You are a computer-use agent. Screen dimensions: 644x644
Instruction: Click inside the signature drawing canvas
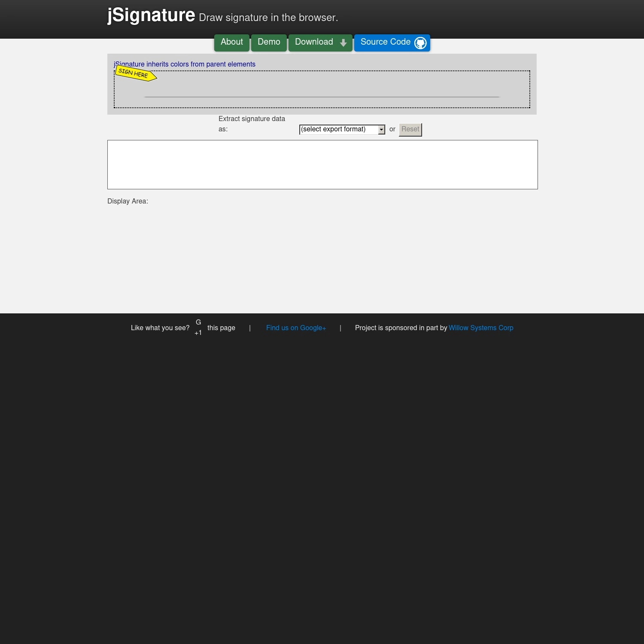click(x=322, y=89)
